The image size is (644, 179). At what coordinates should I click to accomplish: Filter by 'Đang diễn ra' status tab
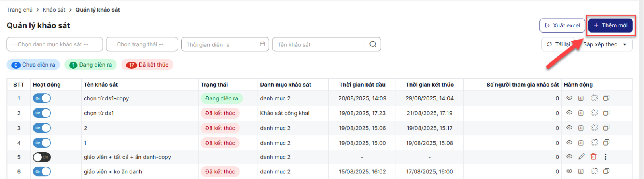pyautogui.click(x=91, y=65)
